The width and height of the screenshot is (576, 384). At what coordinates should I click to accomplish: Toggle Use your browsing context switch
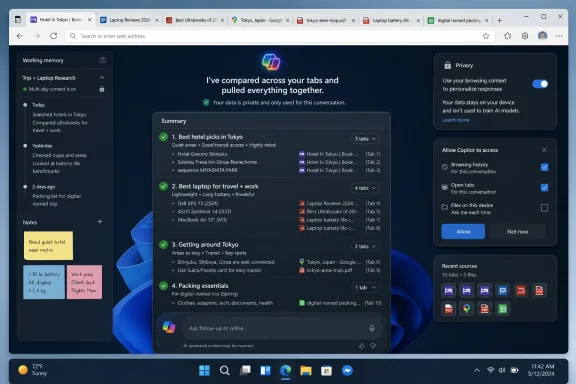[540, 84]
